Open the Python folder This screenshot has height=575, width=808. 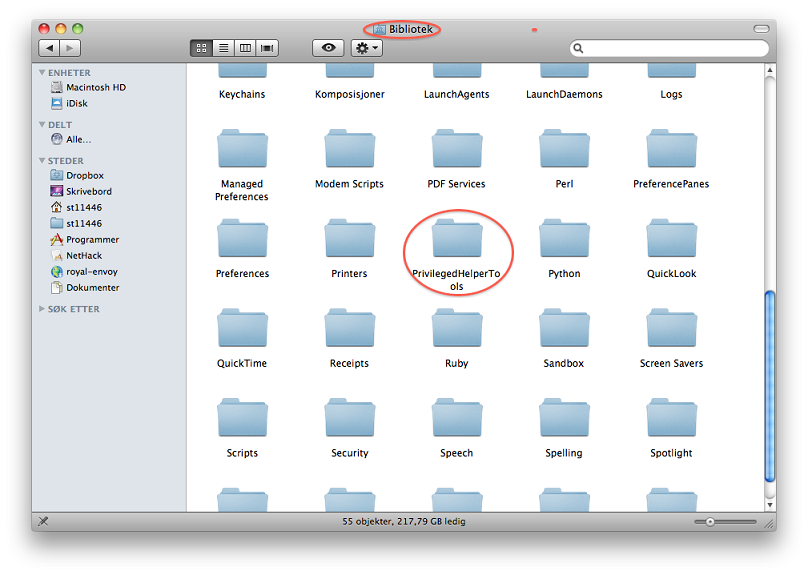[564, 242]
